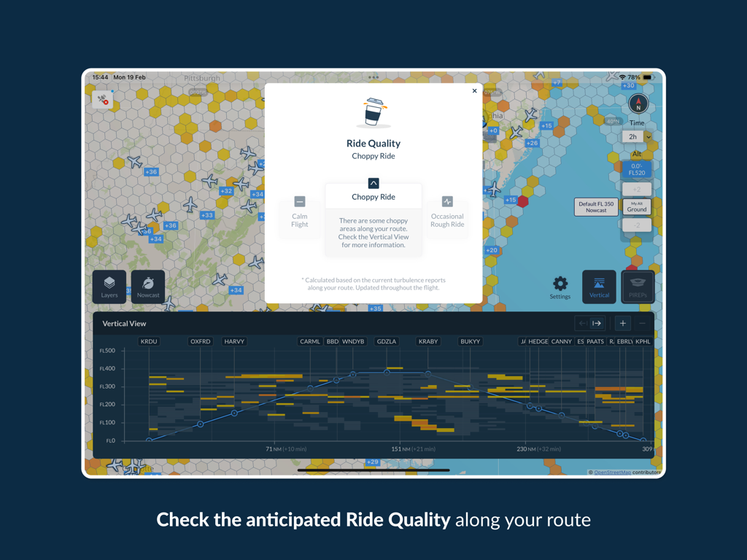Open Settings via the gear icon
Viewport: 747px width, 560px height.
(x=560, y=287)
